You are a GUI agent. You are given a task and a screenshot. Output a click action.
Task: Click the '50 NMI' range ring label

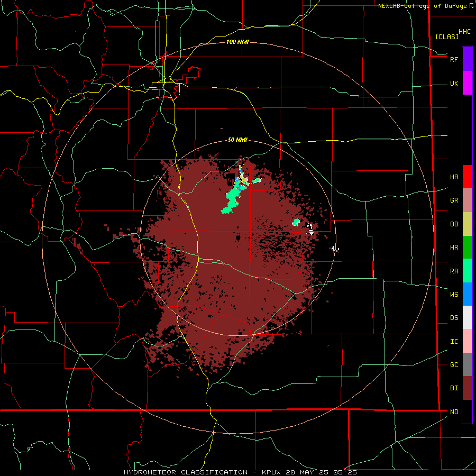click(x=237, y=140)
